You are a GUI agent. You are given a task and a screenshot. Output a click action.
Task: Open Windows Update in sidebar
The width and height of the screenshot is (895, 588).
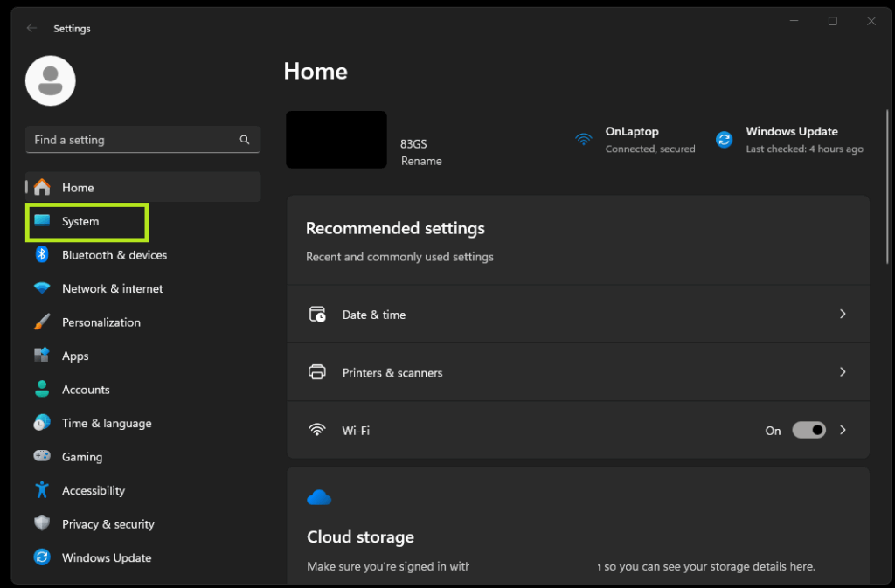(x=143, y=557)
